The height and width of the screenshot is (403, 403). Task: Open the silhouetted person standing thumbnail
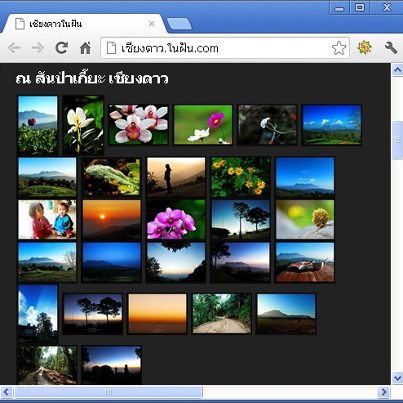(176, 177)
